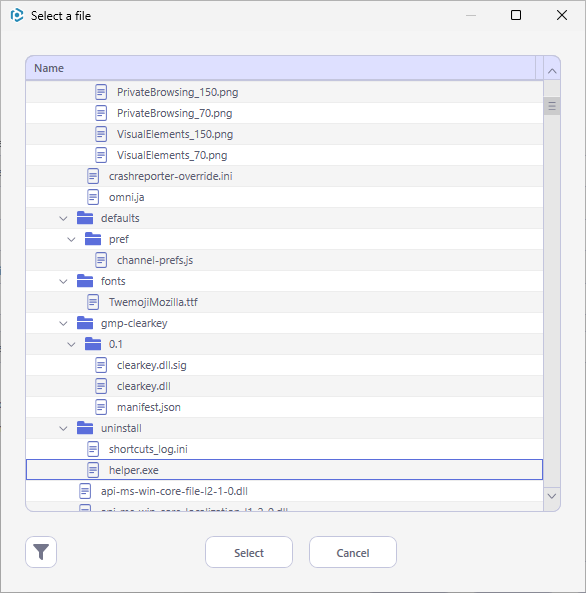The width and height of the screenshot is (586, 593).
Task: Confirm with the Select button
Action: (x=249, y=552)
